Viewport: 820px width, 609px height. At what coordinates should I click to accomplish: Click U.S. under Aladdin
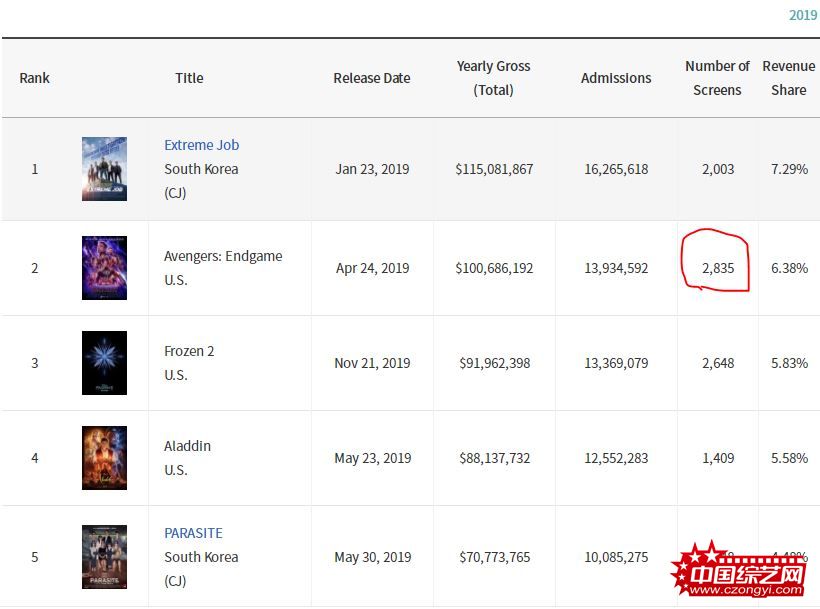coord(176,470)
